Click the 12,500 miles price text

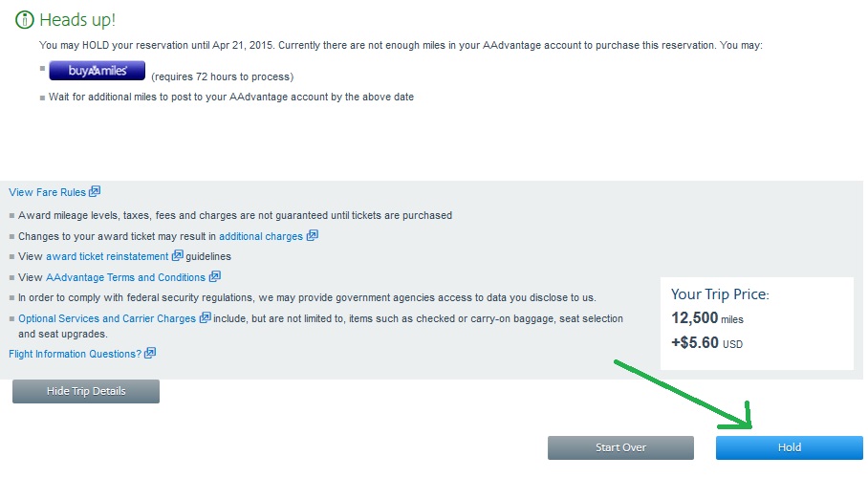tap(707, 318)
